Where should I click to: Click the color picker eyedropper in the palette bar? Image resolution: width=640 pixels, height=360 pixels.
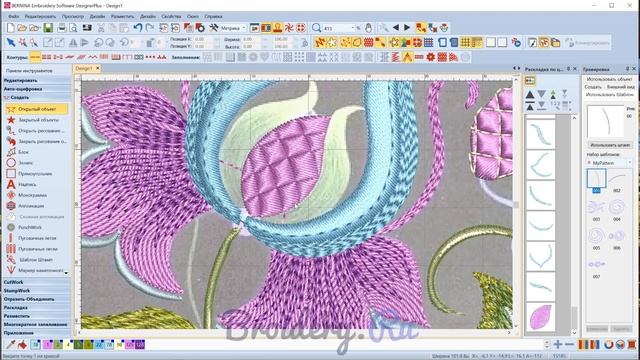(11, 345)
